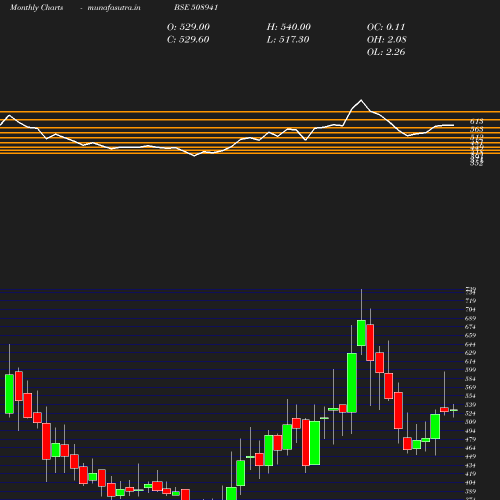This screenshot has width=500, height=500.
Task: Click the high price "H: 540.00"
Action: click(289, 27)
